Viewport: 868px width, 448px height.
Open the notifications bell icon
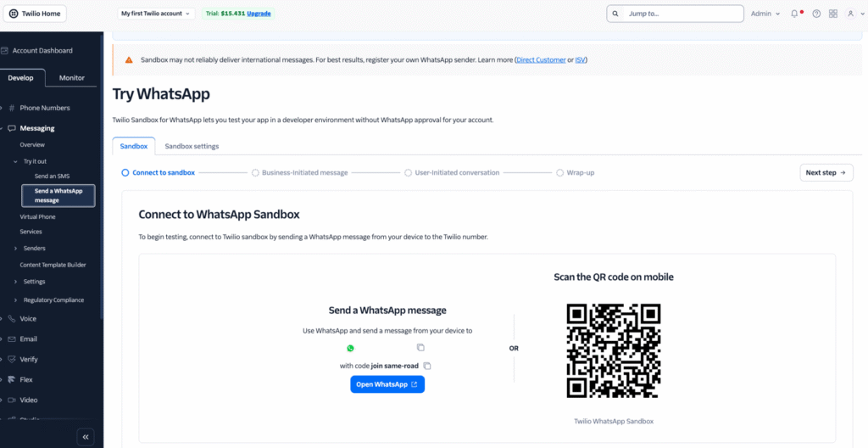click(x=794, y=14)
